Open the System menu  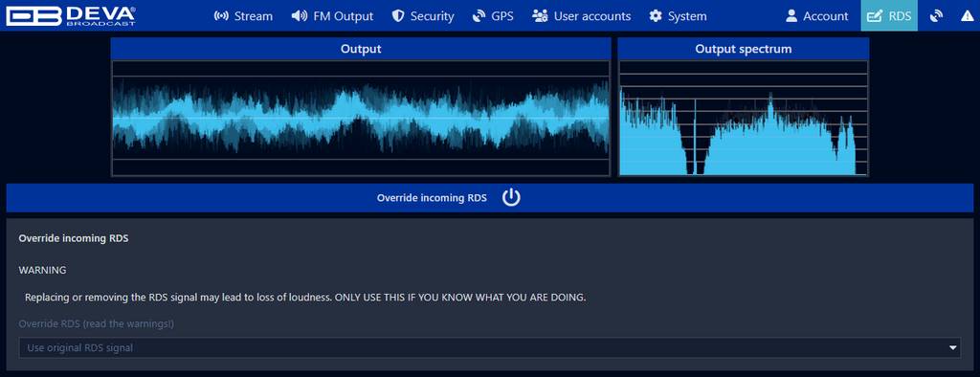678,16
